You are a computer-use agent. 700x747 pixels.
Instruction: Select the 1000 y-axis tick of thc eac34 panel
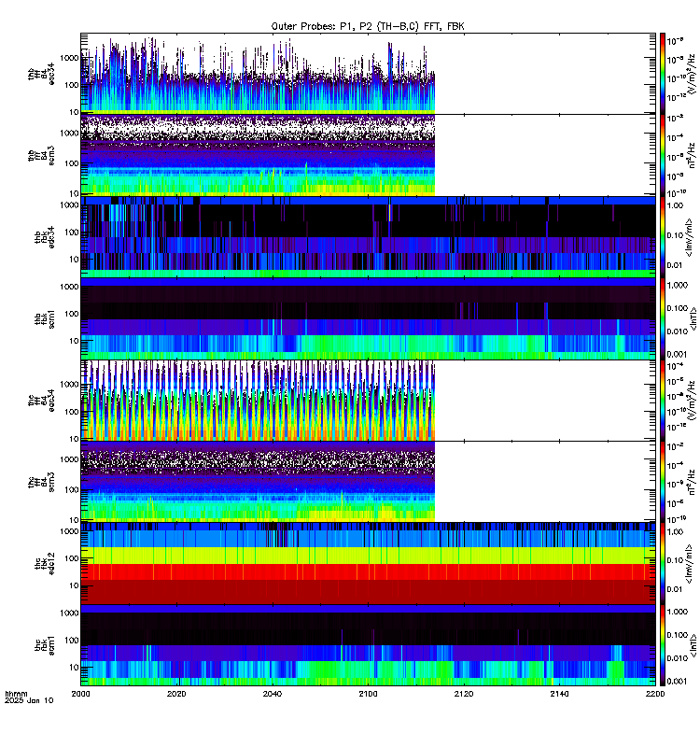(69, 385)
